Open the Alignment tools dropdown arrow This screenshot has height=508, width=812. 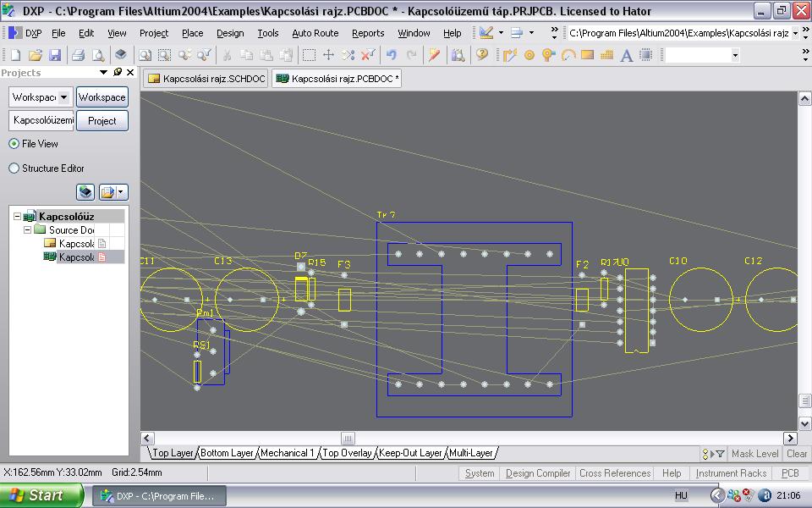[531, 33]
